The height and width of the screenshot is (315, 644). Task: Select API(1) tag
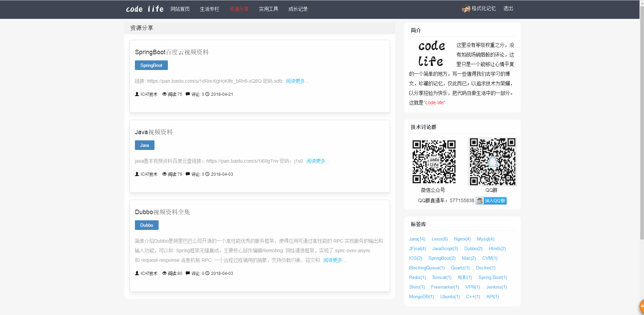point(493,296)
